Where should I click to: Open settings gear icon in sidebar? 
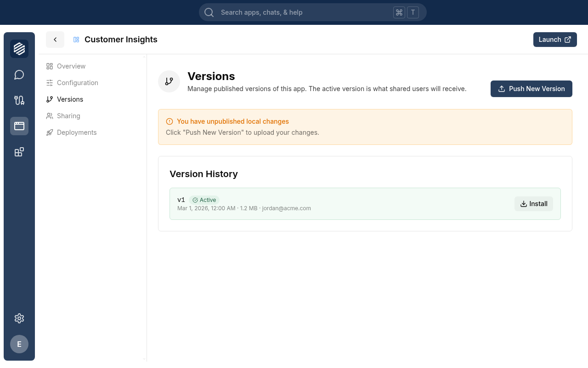19,318
